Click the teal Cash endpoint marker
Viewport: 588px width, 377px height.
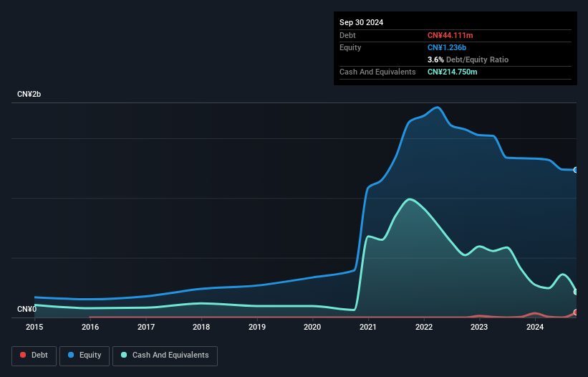pos(576,292)
